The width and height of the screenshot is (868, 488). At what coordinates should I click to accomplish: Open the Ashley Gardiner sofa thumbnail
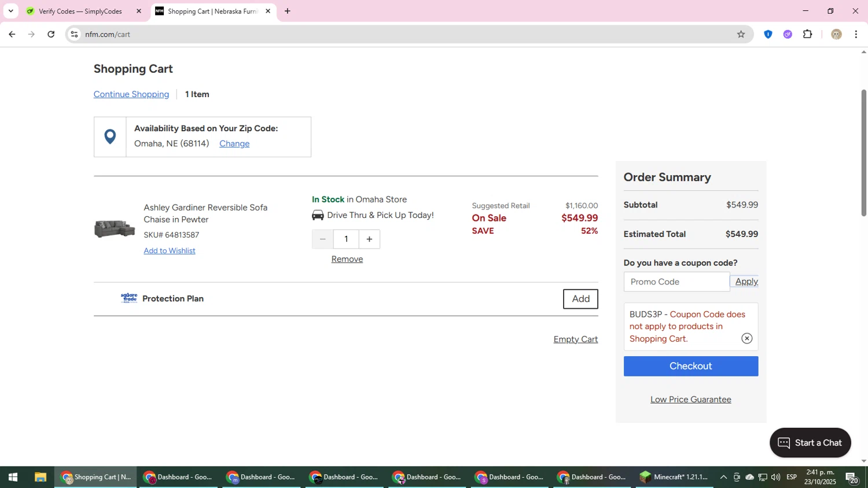(114, 228)
